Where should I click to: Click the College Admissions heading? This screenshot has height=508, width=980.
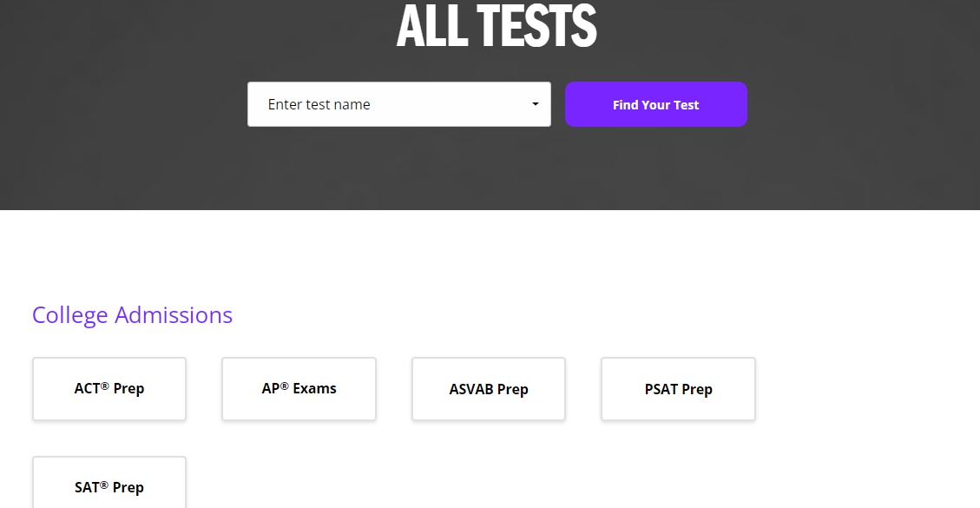click(x=132, y=314)
